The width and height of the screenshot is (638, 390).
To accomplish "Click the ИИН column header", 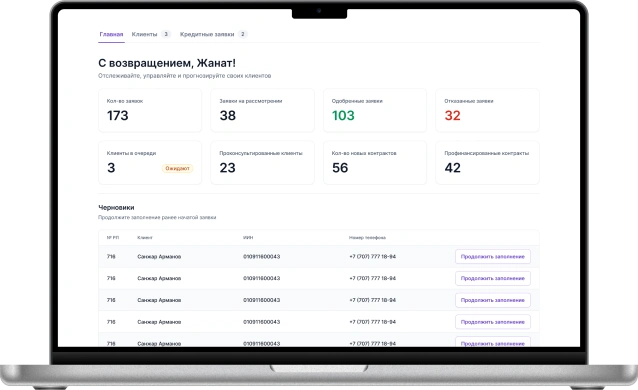I will click(248, 238).
